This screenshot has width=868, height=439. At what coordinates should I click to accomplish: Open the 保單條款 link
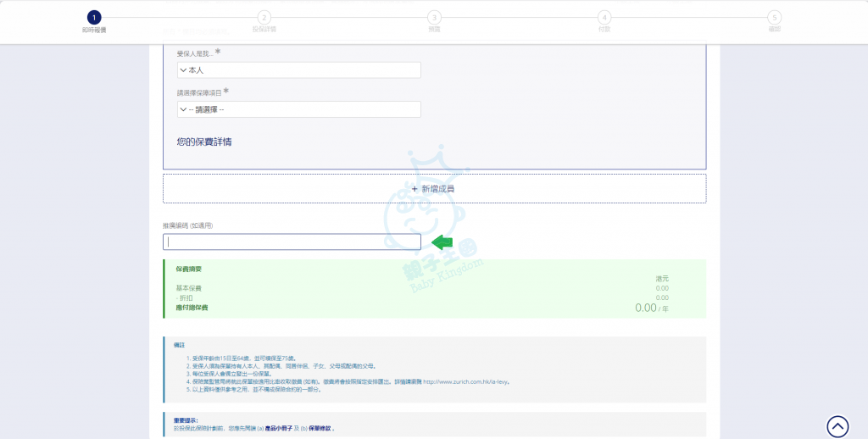(x=314, y=429)
